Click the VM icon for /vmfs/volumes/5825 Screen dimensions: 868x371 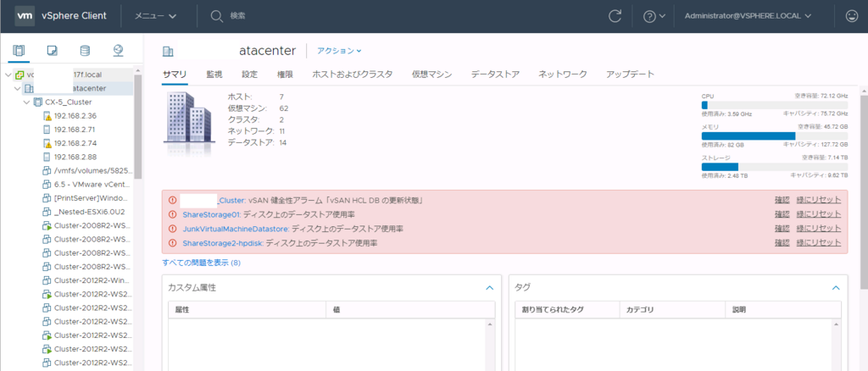coord(47,171)
